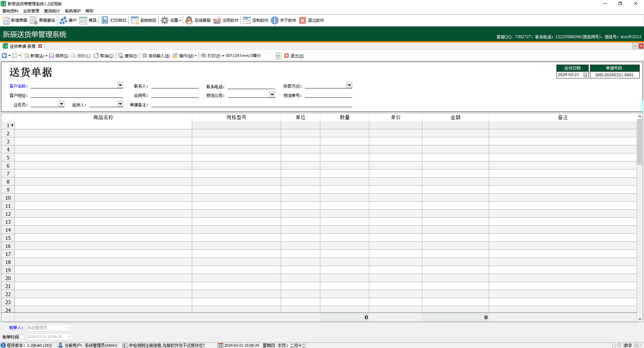
Task: Cancel edits with 取消(C)
Action: [x=104, y=56]
